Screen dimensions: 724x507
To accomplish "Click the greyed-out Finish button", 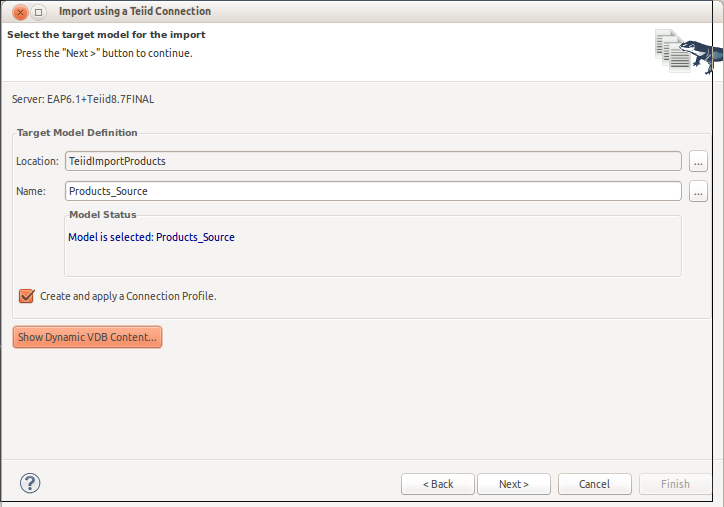I will tap(675, 484).
